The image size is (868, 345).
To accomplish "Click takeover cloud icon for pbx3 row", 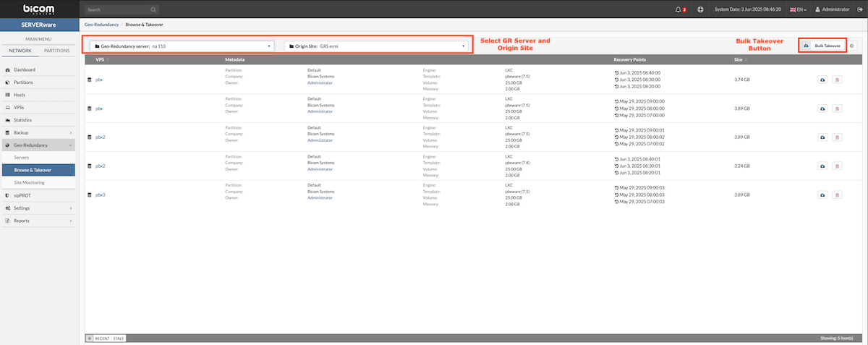I will click(x=823, y=195).
